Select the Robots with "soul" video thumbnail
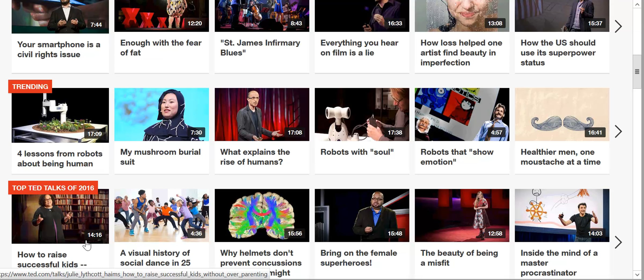 pos(362,115)
